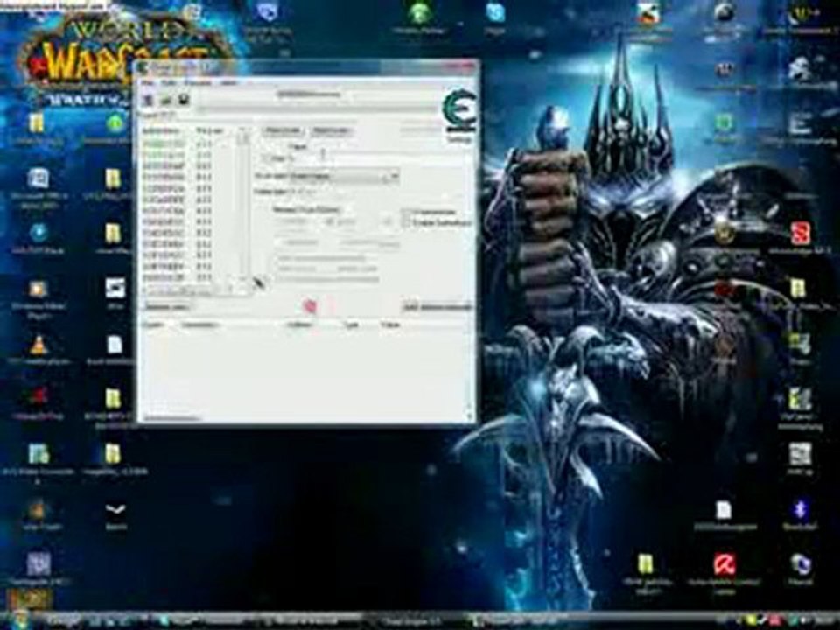Click the arrow that copies selected addresses down
The height and width of the screenshot is (630, 840).
[259, 283]
